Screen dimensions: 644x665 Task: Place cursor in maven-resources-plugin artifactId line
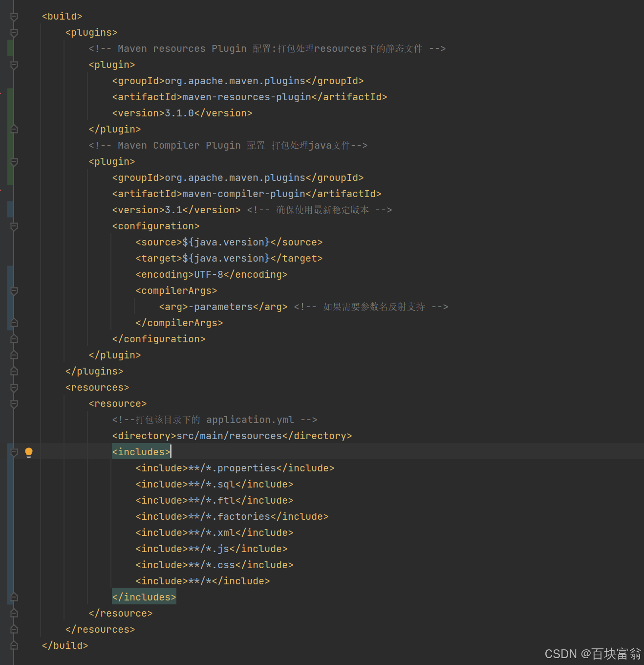[x=250, y=97]
